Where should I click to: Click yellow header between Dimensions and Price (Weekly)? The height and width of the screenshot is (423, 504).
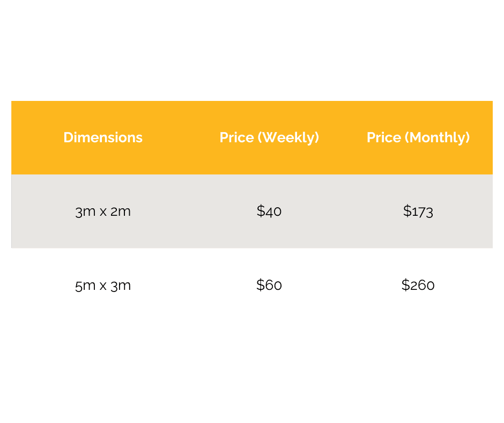(x=181, y=137)
